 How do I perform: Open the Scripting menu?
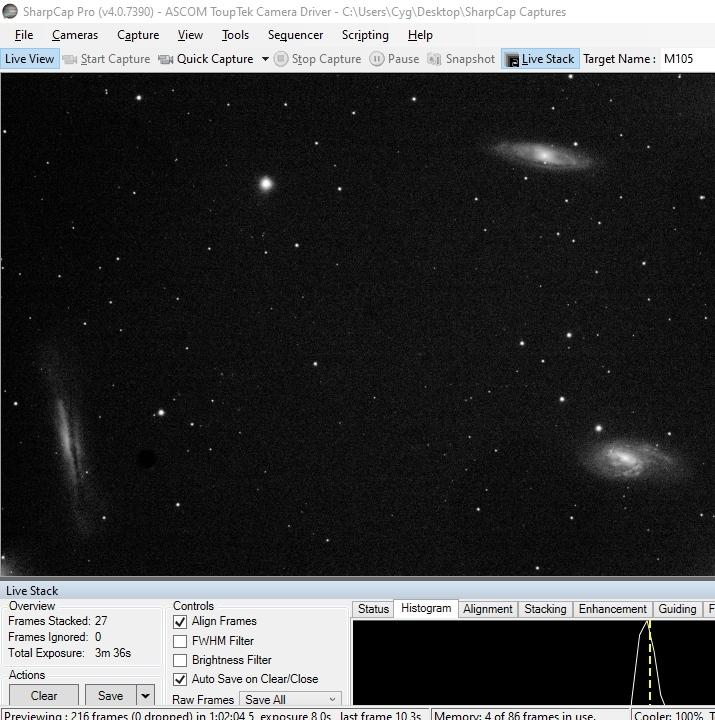click(x=365, y=35)
